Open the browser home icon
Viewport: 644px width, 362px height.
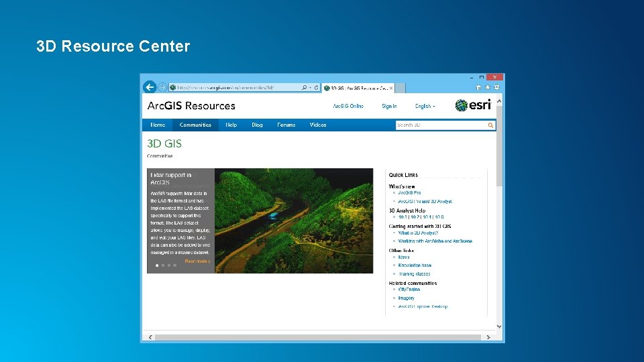point(478,87)
